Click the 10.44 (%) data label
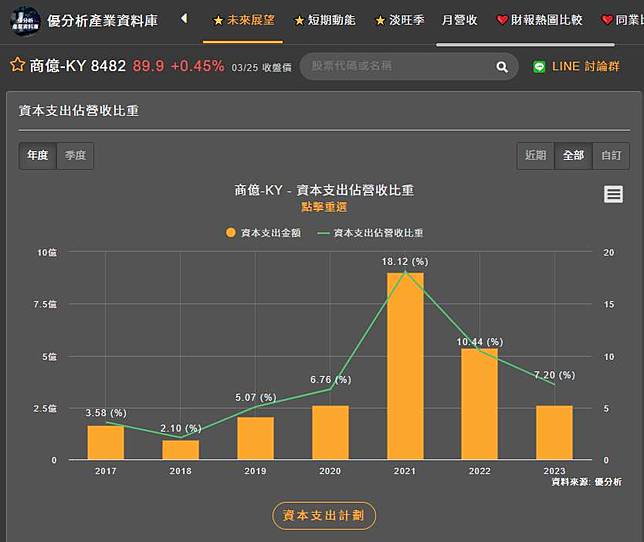Screen dimensions: 644x542 pyautogui.click(x=480, y=342)
